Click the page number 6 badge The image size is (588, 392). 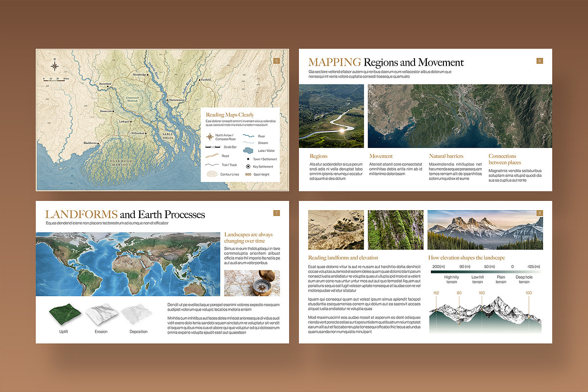[539, 61]
